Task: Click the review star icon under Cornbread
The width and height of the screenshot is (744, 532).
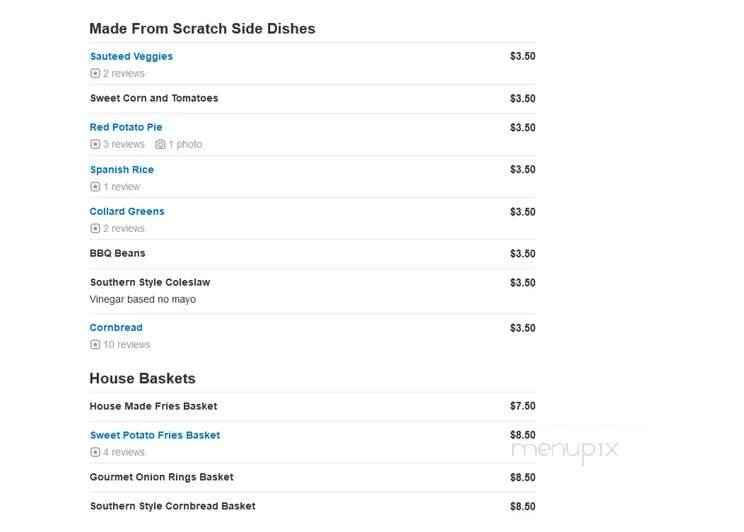Action: click(95, 345)
